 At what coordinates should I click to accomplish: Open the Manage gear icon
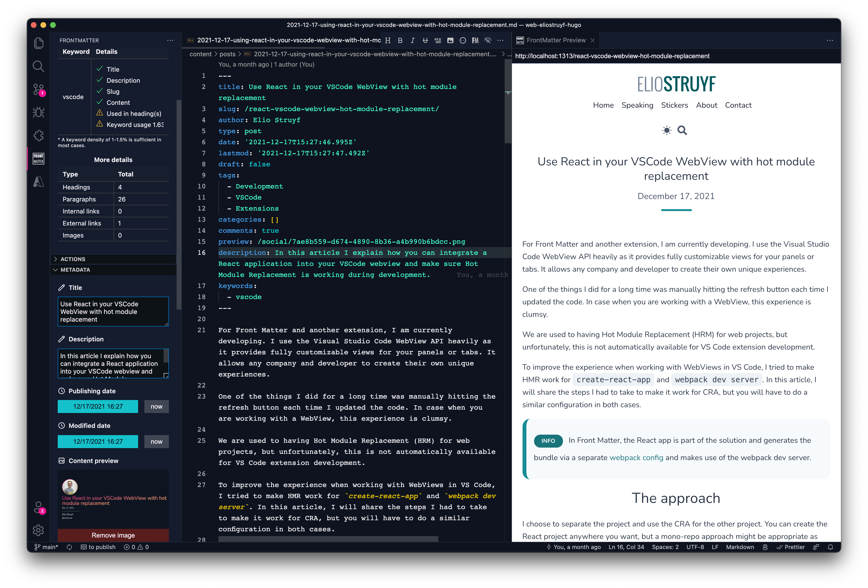[x=38, y=530]
